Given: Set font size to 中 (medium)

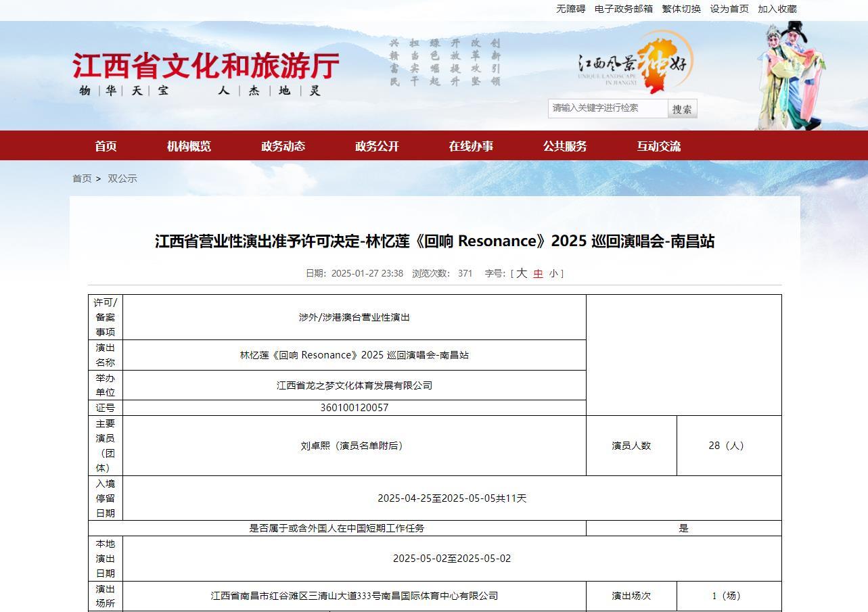Looking at the screenshot, I should pos(538,274).
